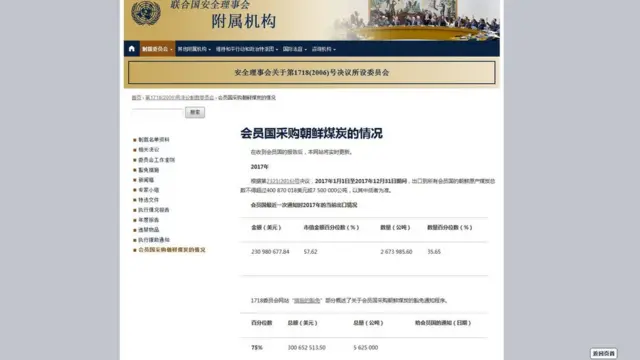
Task: Click the 会员国采购朝鲜煤炭的情况 page heading
Action: [x=311, y=133]
